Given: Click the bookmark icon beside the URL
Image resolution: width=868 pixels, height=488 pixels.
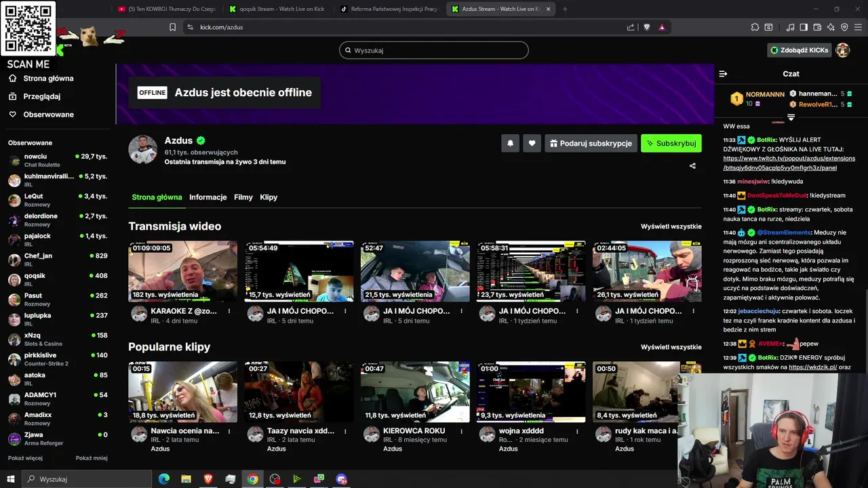Looking at the screenshot, I should coord(172,27).
